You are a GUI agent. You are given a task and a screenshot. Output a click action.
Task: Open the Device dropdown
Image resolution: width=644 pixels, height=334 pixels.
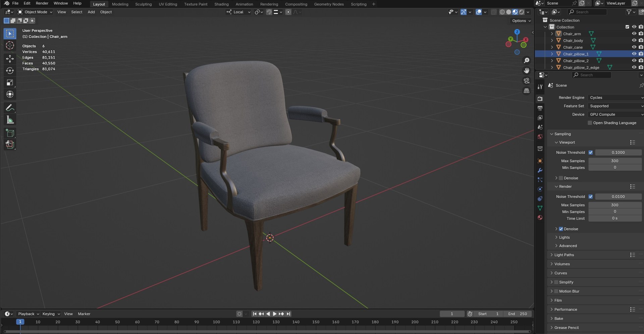click(x=616, y=114)
